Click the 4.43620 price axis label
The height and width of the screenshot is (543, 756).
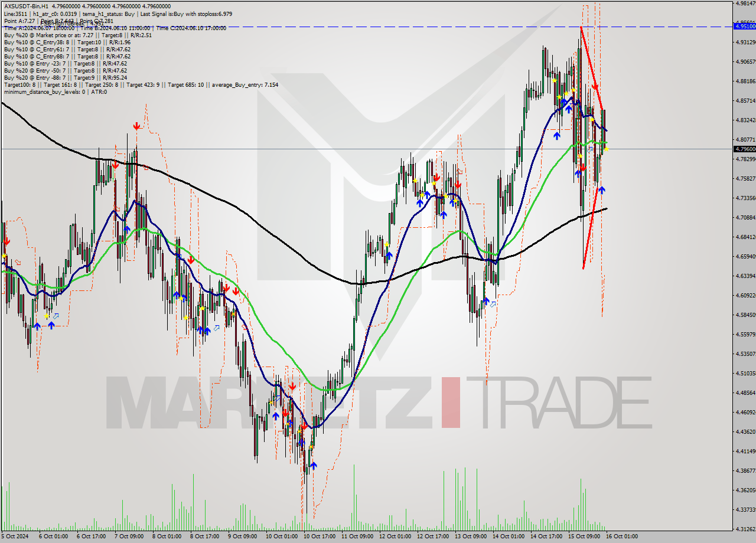tap(745, 432)
